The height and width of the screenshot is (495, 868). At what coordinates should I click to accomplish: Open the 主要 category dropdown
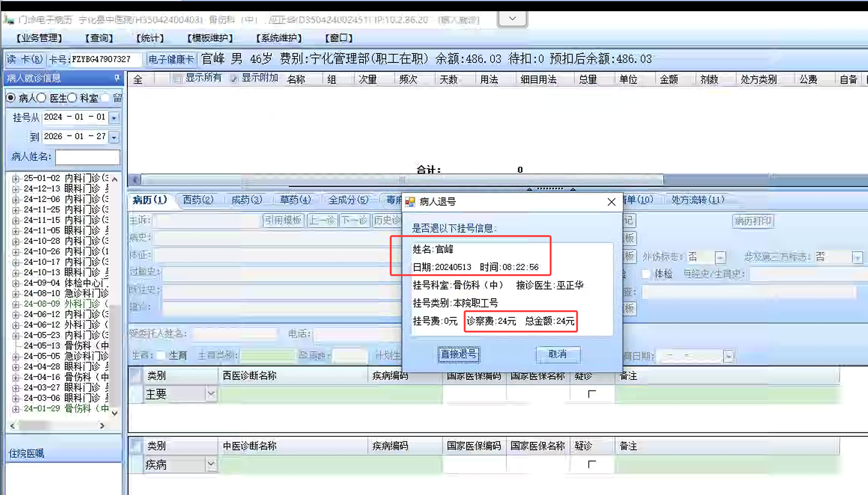pos(211,394)
